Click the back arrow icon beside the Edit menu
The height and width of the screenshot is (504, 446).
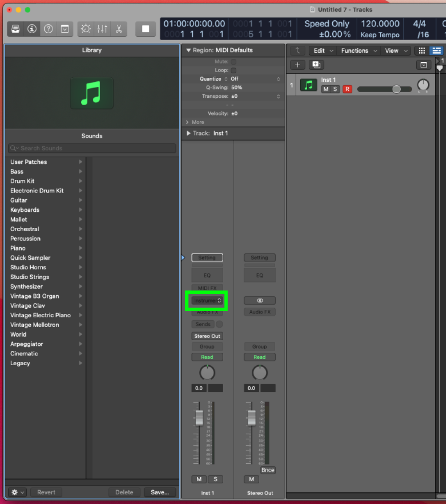pos(298,51)
